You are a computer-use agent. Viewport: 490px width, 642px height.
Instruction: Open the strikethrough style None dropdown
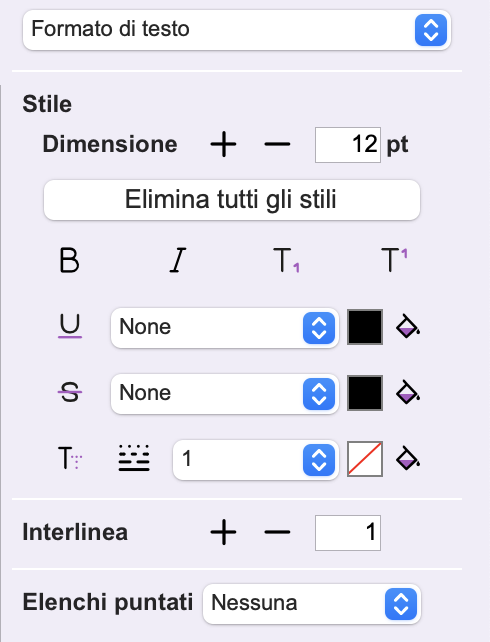coord(225,394)
